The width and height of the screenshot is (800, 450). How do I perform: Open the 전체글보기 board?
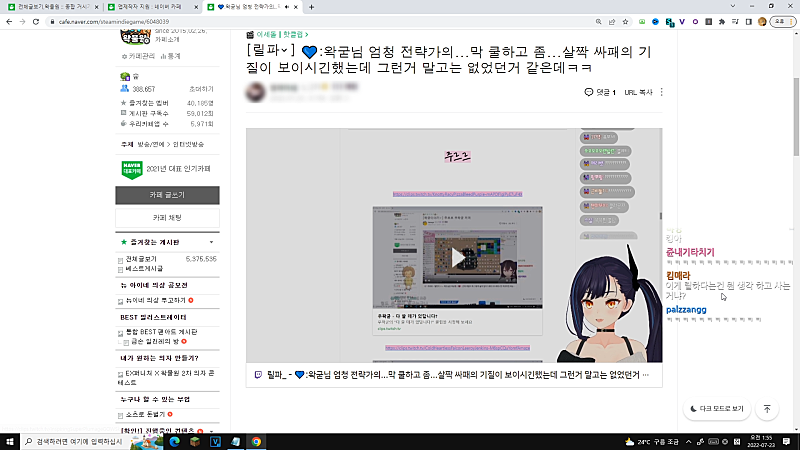click(x=141, y=259)
